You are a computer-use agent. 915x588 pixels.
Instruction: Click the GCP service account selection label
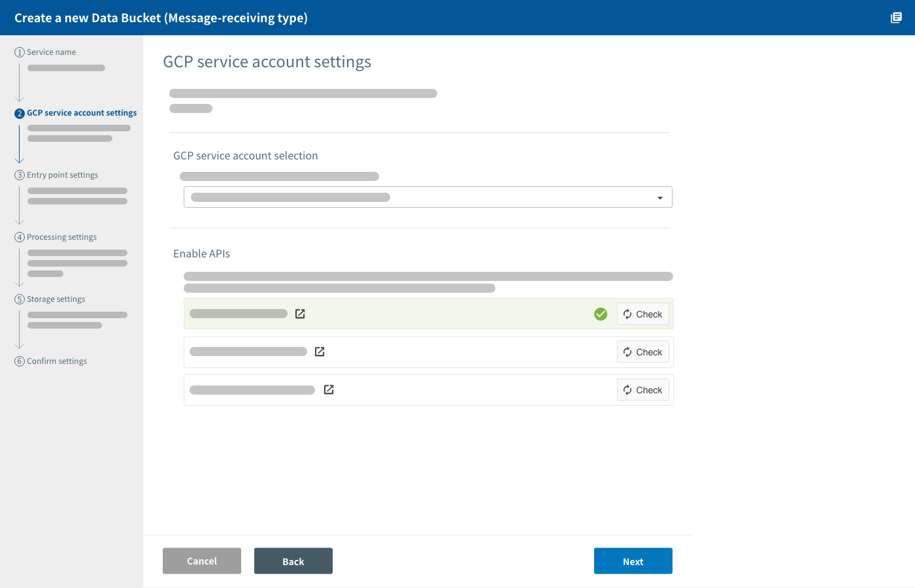click(x=246, y=155)
